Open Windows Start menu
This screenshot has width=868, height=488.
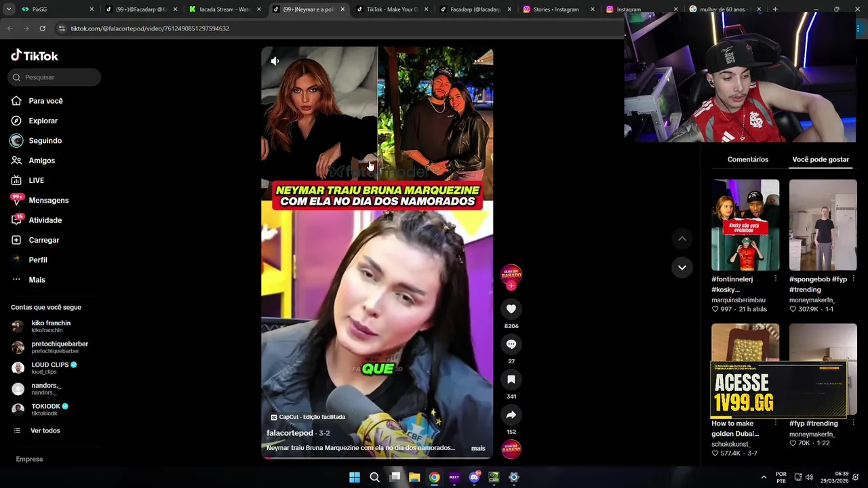(x=355, y=477)
